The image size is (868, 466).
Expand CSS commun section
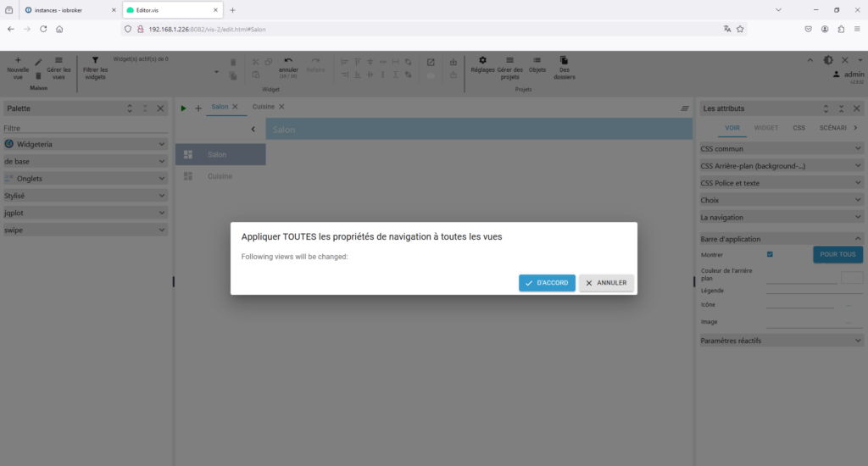point(781,148)
